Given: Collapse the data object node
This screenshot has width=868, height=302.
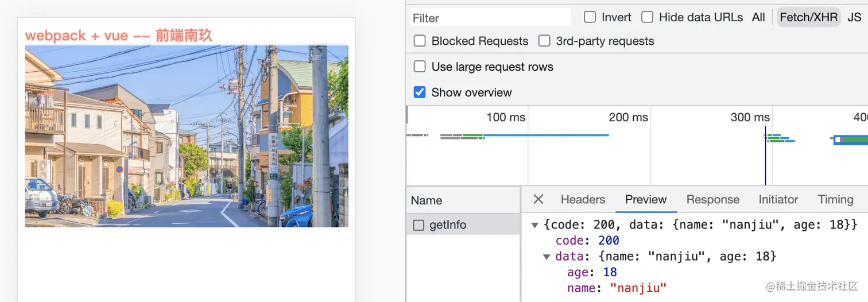Looking at the screenshot, I should [547, 256].
